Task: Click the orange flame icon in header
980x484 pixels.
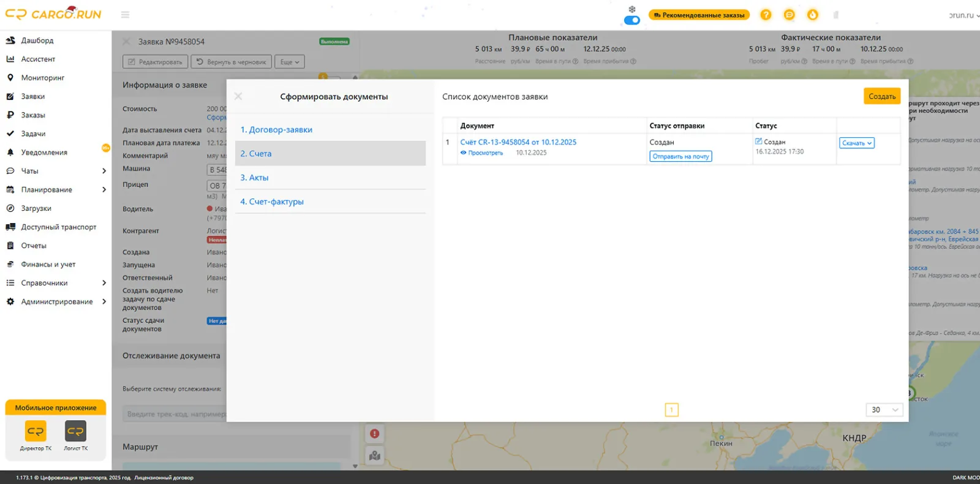Action: pyautogui.click(x=813, y=15)
